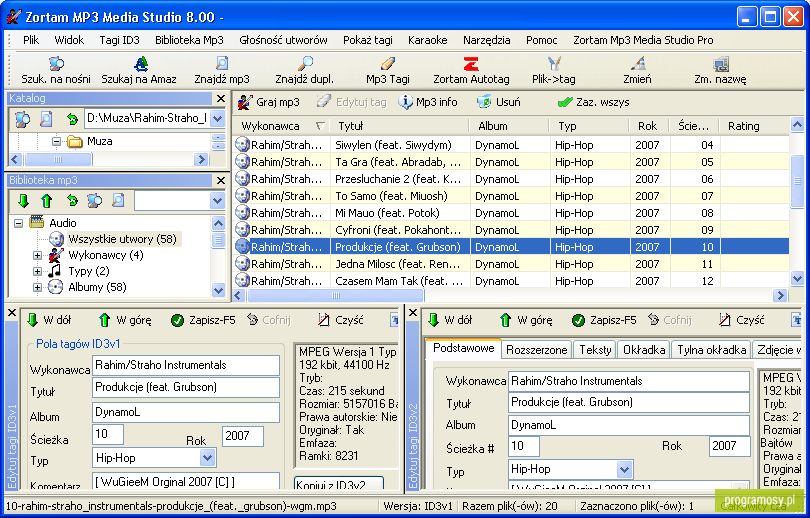Close the Biblioteka mp3 panel
Image resolution: width=810 pixels, height=518 pixels.
point(221,180)
